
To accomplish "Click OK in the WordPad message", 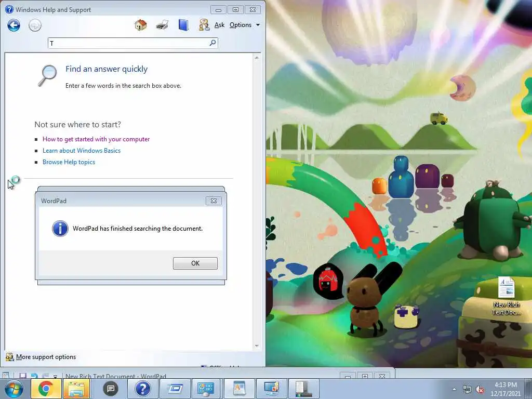I will [195, 263].
